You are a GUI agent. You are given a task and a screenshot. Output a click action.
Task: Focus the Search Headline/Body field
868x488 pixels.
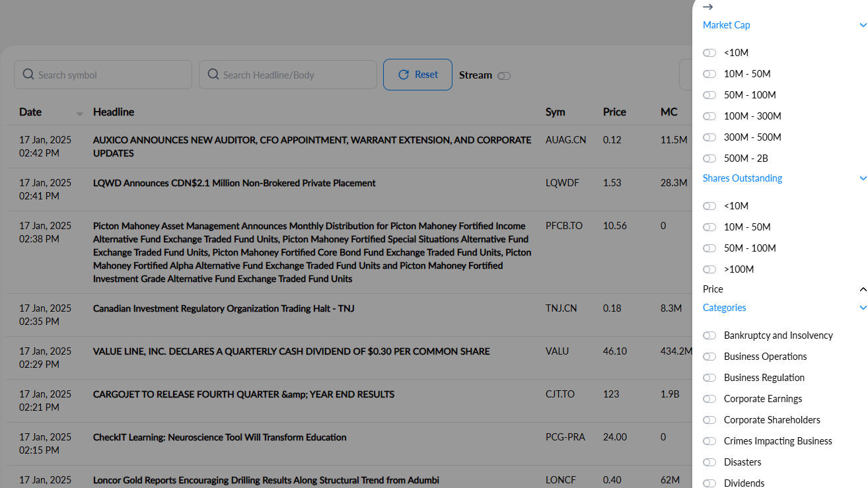click(288, 75)
